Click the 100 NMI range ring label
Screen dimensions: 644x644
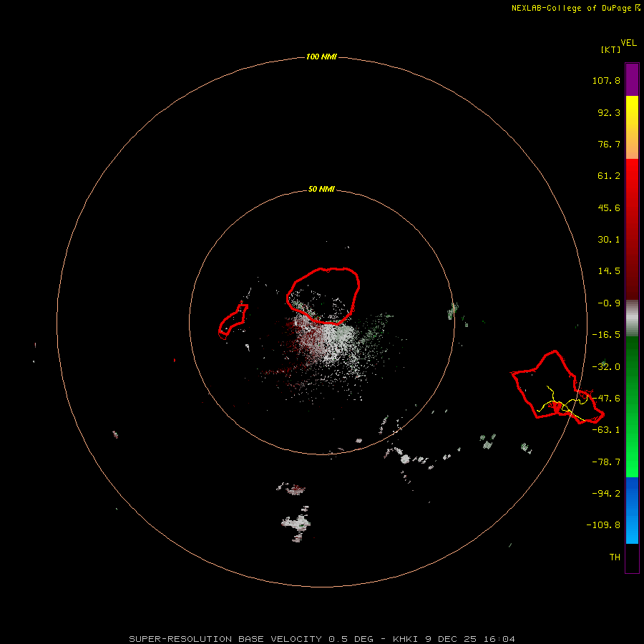[321, 57]
